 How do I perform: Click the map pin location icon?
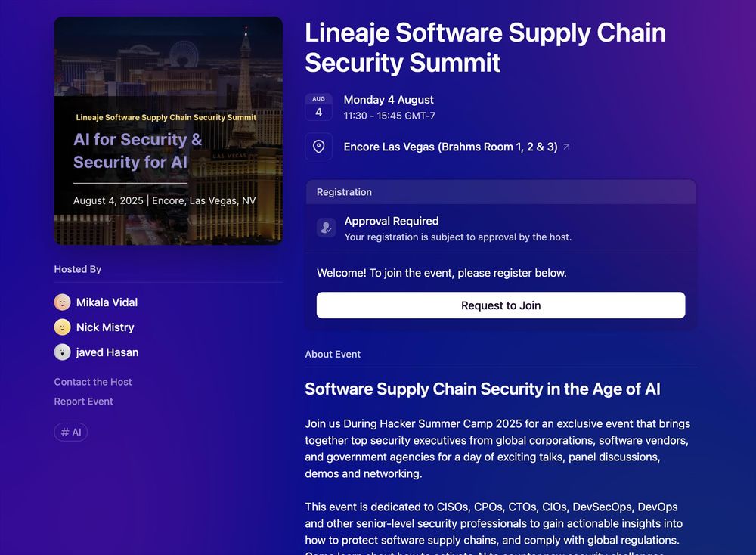click(319, 147)
